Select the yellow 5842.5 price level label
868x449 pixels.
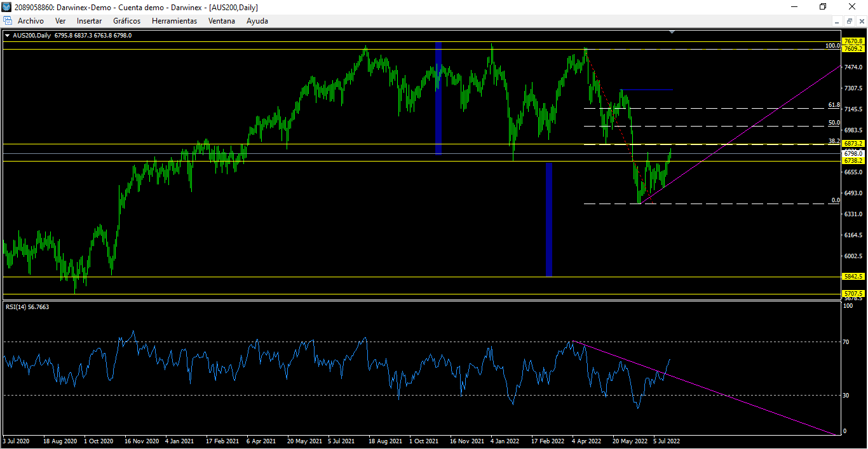pyautogui.click(x=852, y=277)
